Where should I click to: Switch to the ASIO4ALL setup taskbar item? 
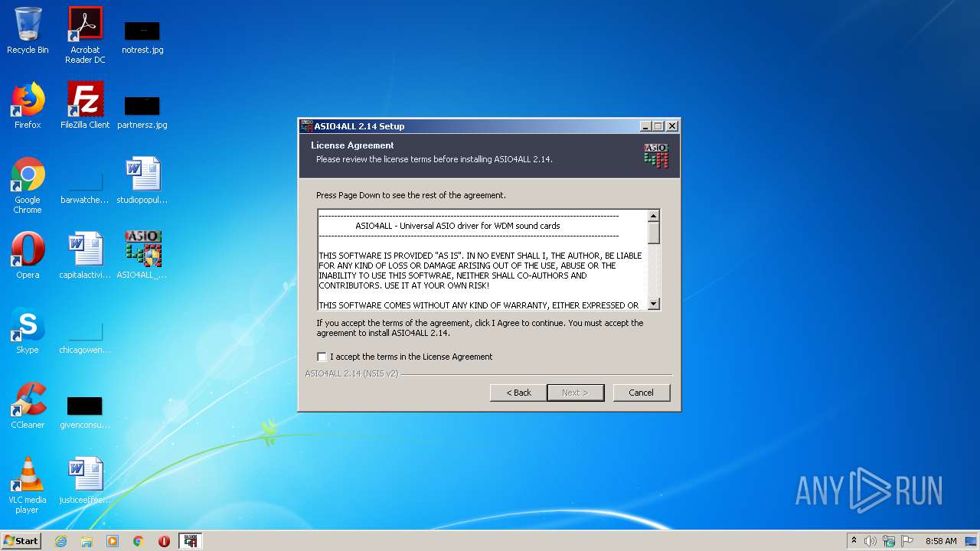pos(191,541)
